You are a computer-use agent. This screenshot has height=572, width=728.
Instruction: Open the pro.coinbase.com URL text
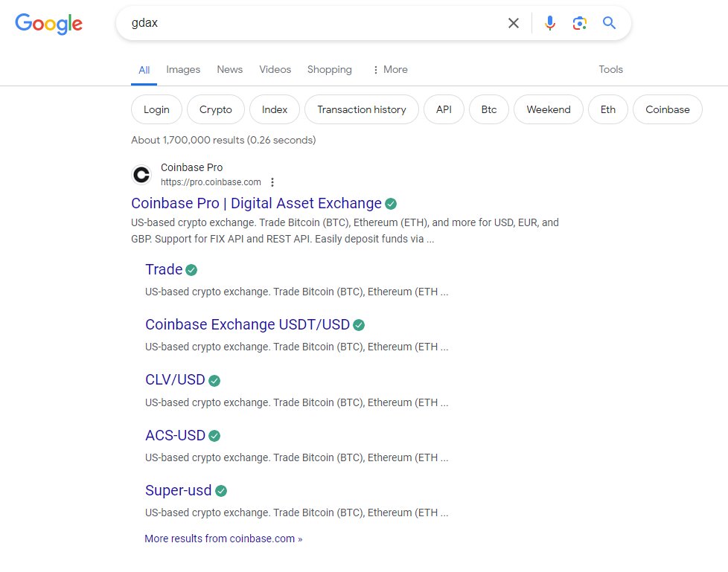(211, 182)
